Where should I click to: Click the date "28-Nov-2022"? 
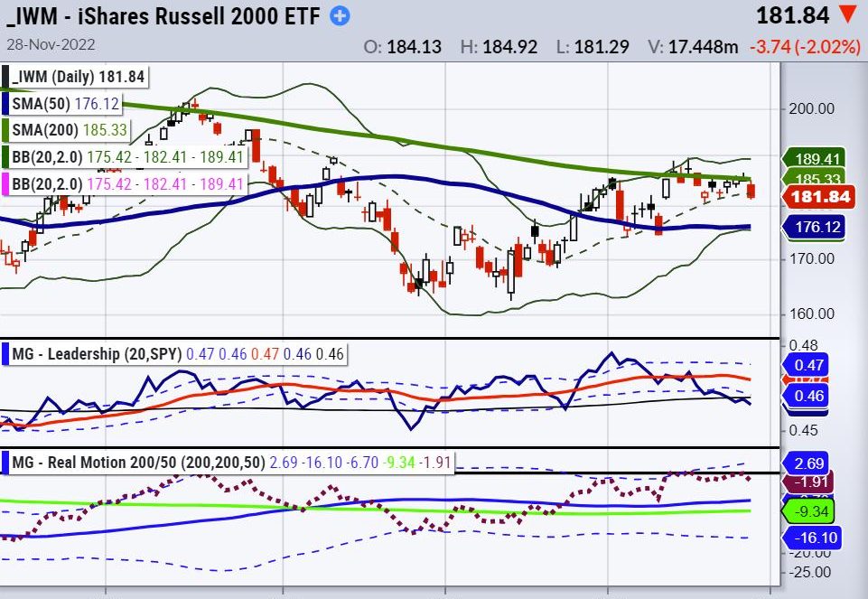(x=51, y=44)
